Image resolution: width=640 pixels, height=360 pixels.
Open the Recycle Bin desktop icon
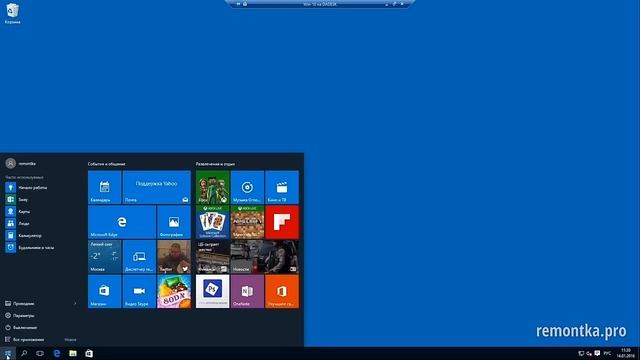point(13,13)
